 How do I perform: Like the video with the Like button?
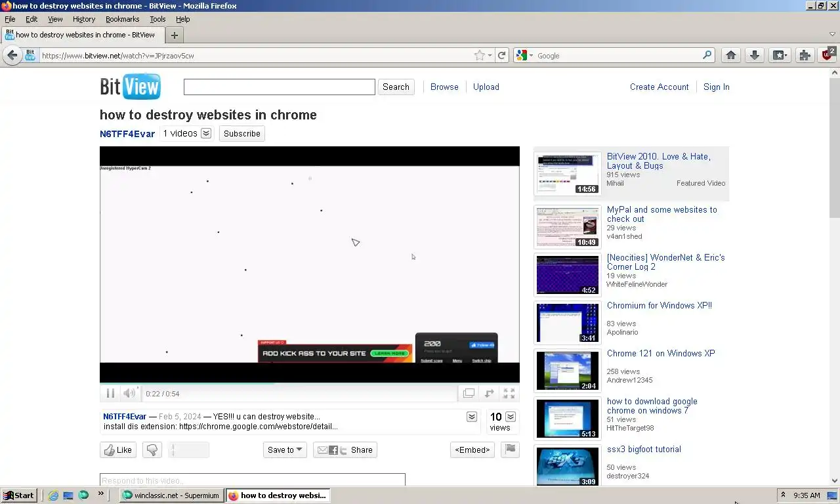118,450
